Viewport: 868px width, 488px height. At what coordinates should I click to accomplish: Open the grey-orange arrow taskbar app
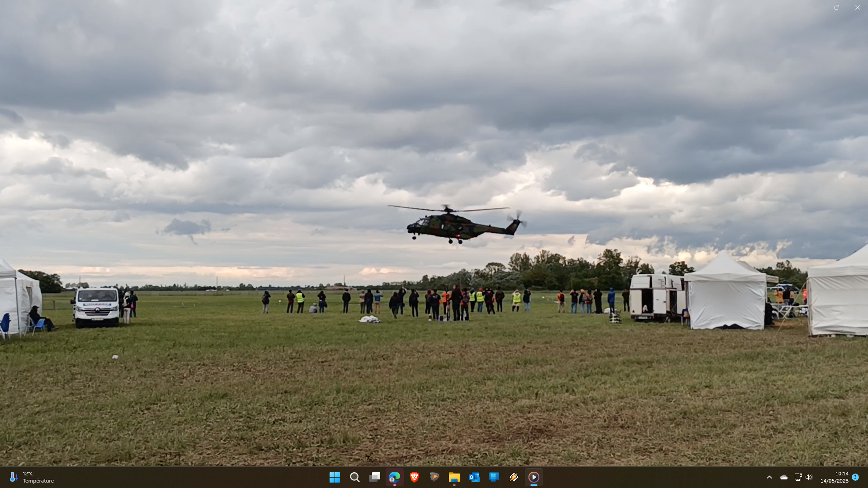434,477
